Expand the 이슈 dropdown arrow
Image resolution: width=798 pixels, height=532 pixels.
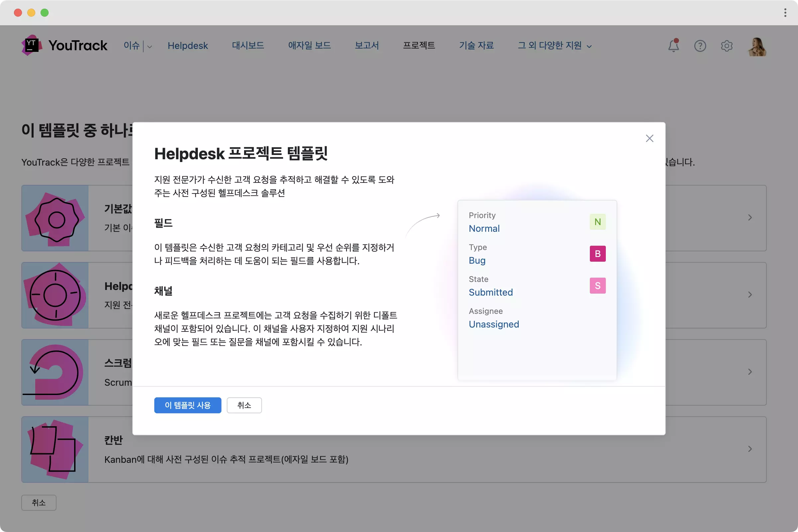[150, 47]
